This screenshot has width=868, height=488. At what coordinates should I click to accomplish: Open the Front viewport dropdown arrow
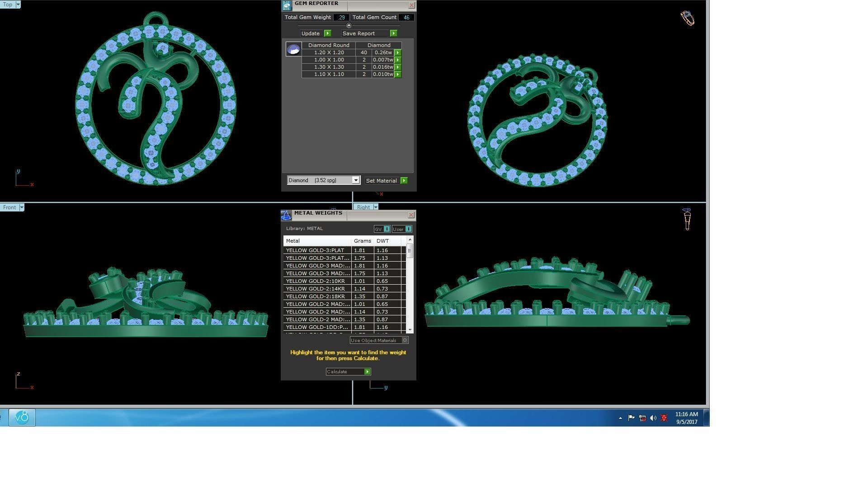[21, 207]
